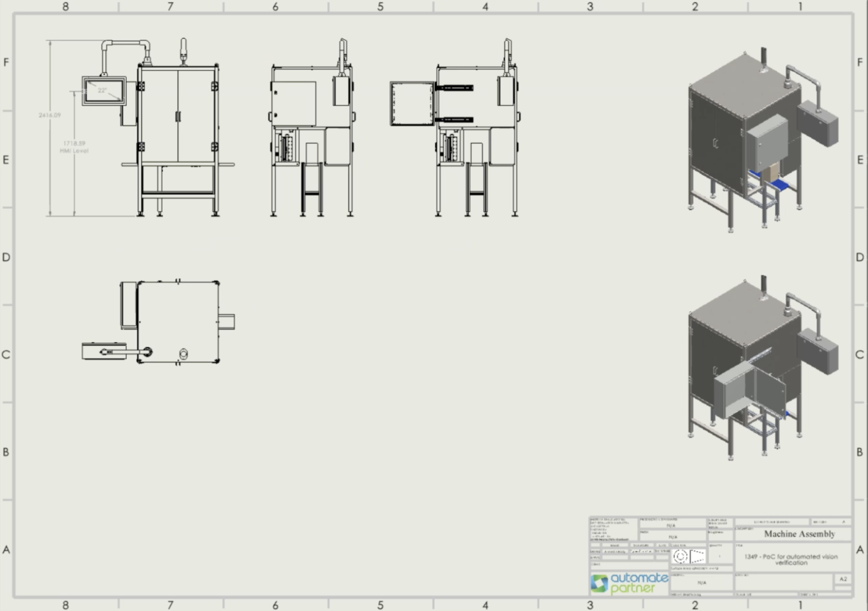Select the "1718.59 HMI Level" dimension text
The height and width of the screenshot is (611, 868).
pos(74,147)
